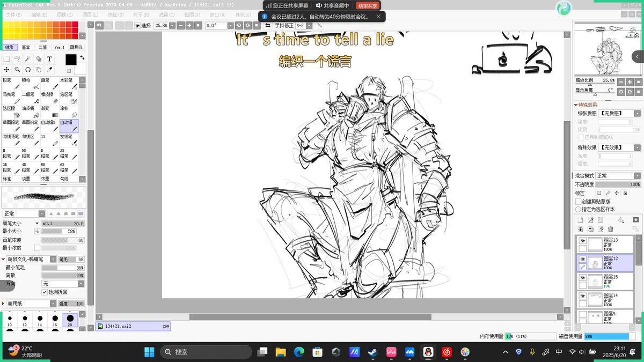Open the zoom percentage 25.8% dropdown
The width and height of the screenshot is (644, 362).
click(172, 25)
